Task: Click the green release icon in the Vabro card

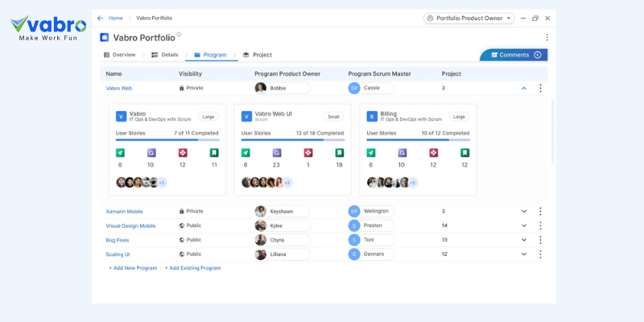Action: point(120,153)
